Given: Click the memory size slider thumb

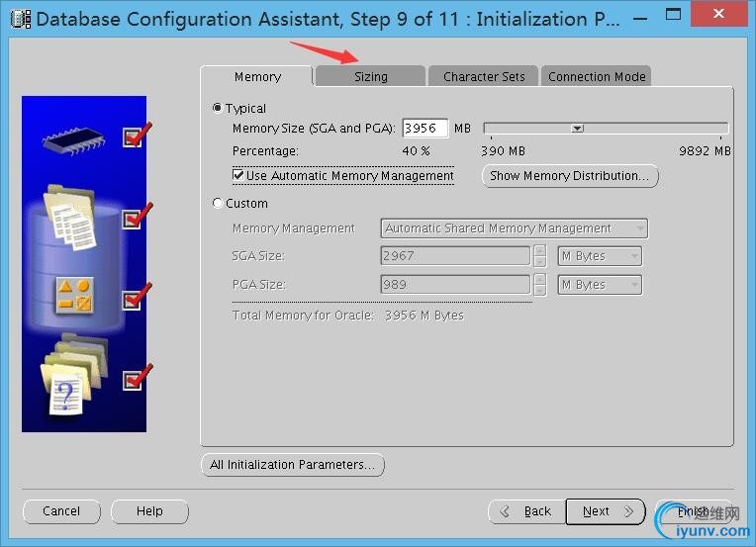Looking at the screenshot, I should (577, 129).
